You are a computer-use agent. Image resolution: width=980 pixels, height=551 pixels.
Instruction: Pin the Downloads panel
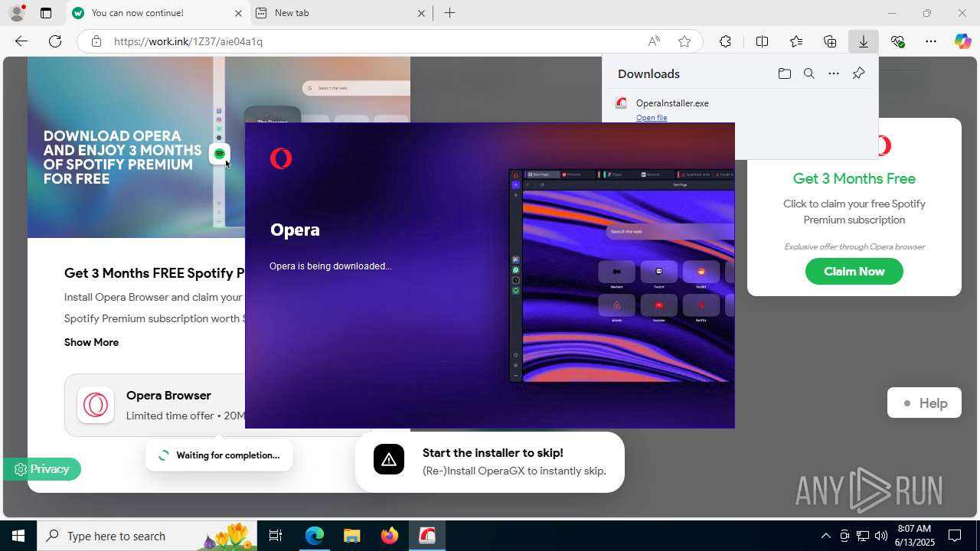click(858, 73)
